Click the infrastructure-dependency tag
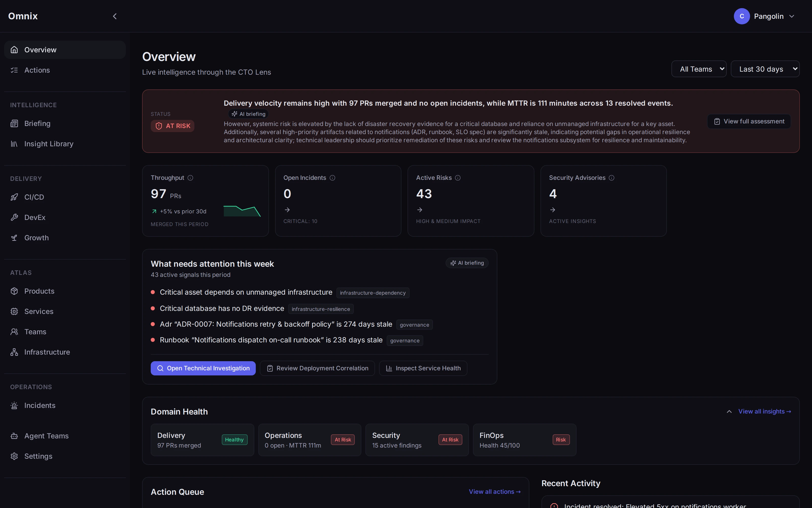 point(373,293)
